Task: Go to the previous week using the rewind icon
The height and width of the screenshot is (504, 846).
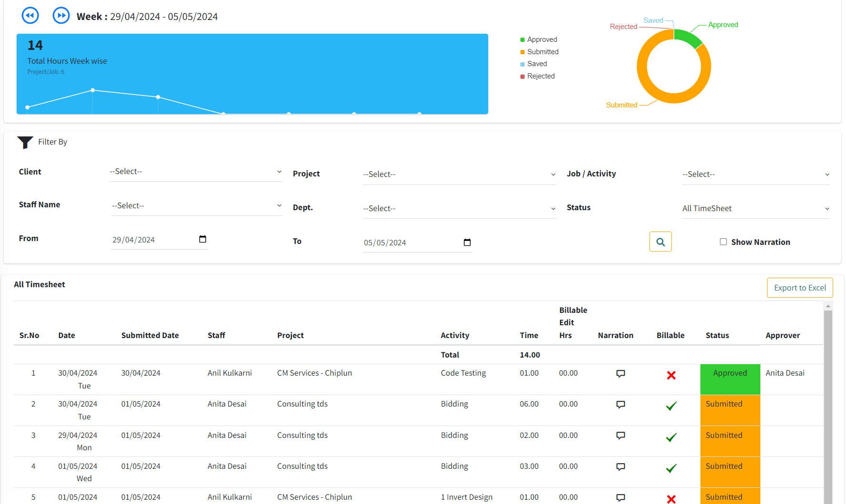Action: click(30, 16)
